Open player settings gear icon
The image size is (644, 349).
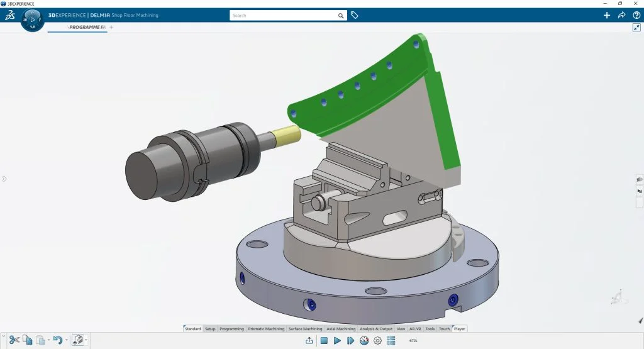click(377, 341)
